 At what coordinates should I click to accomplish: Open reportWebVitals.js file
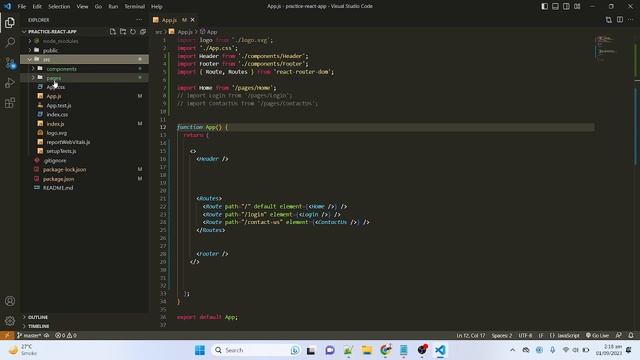68,142
